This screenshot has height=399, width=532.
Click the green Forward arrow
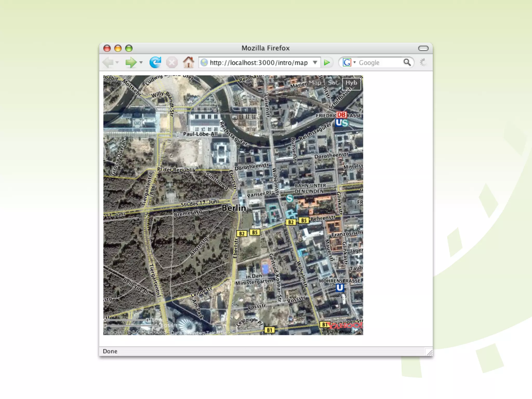[131, 62]
